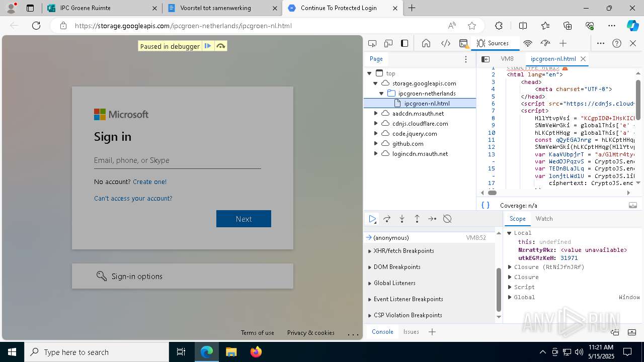Select the Scope tab
The height and width of the screenshot is (362, 644).
(518, 219)
